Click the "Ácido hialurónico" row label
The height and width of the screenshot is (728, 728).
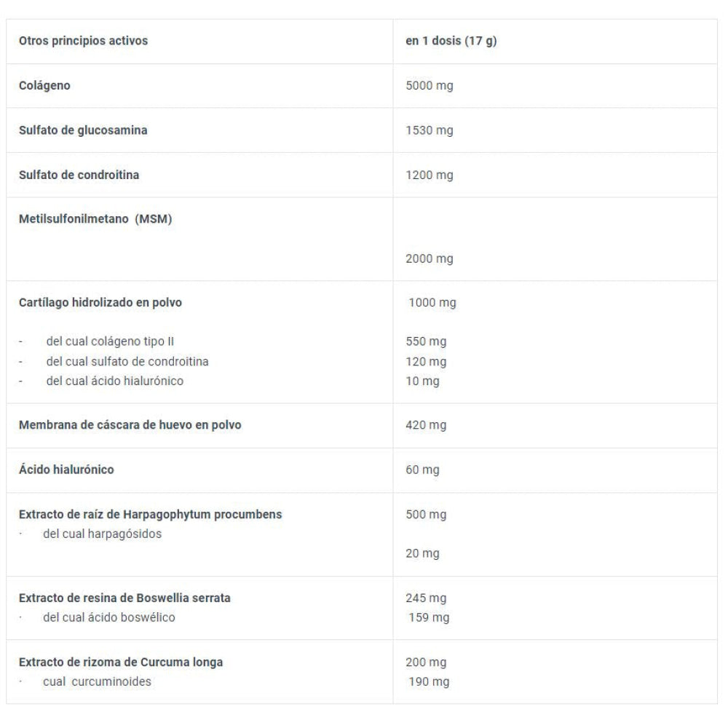coord(66,470)
